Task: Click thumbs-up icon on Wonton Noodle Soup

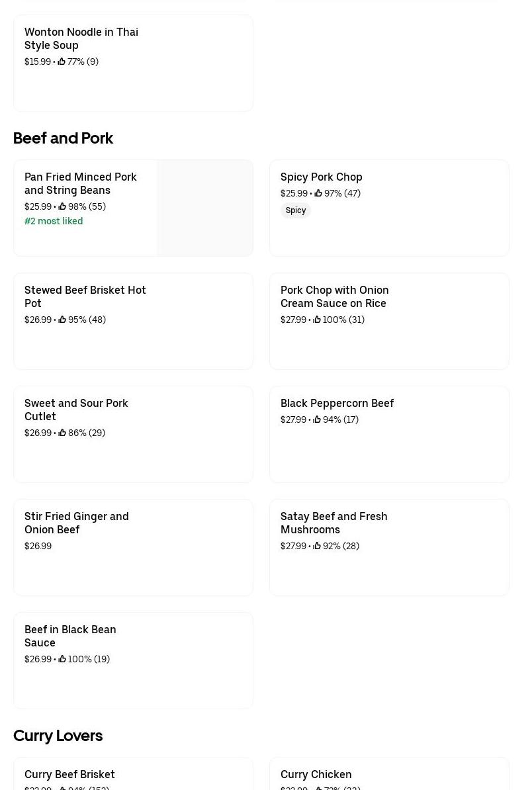Action: pyautogui.click(x=62, y=62)
